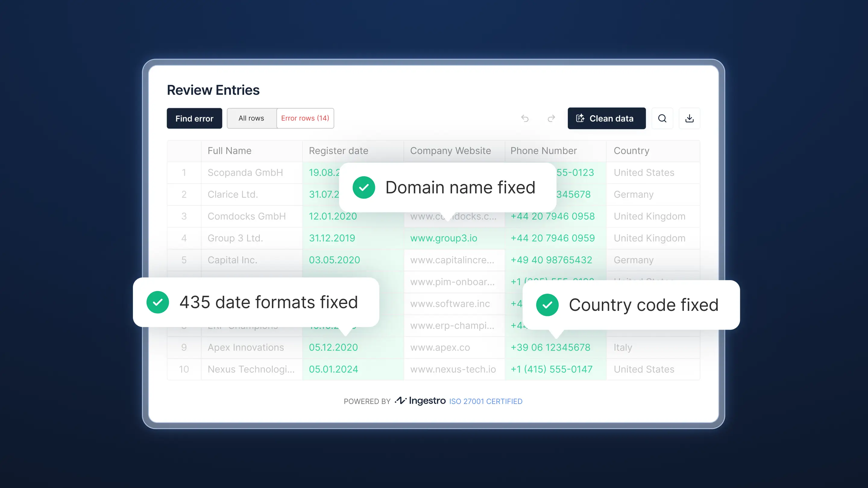Click the Ingestro logo link

420,401
